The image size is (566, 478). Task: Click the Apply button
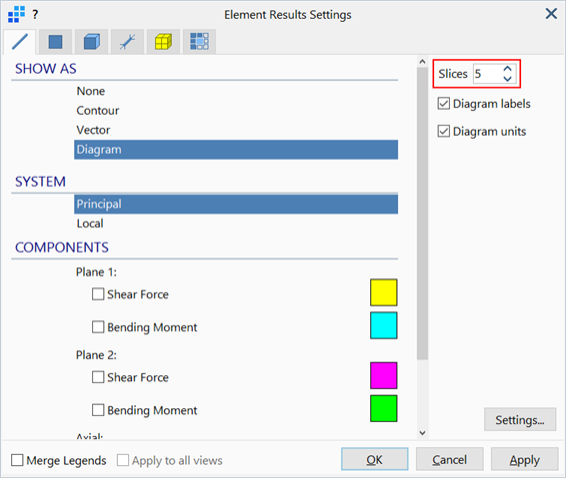[x=524, y=460]
